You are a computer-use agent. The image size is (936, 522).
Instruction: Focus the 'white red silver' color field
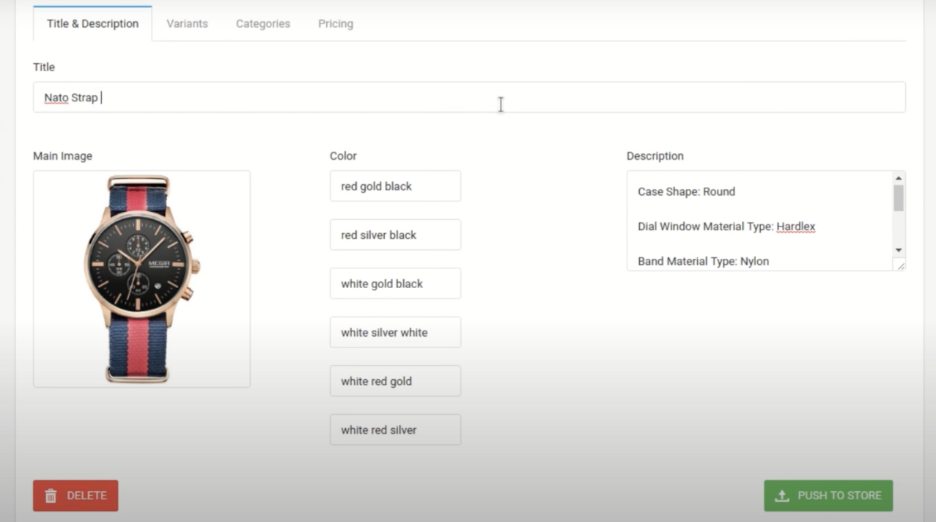coord(395,430)
